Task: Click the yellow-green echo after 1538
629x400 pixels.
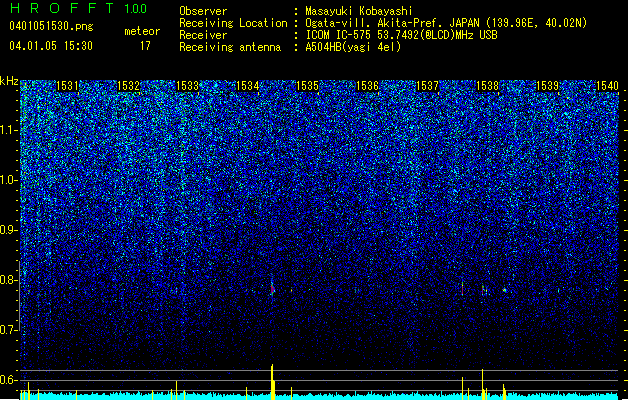Action: tap(504, 290)
